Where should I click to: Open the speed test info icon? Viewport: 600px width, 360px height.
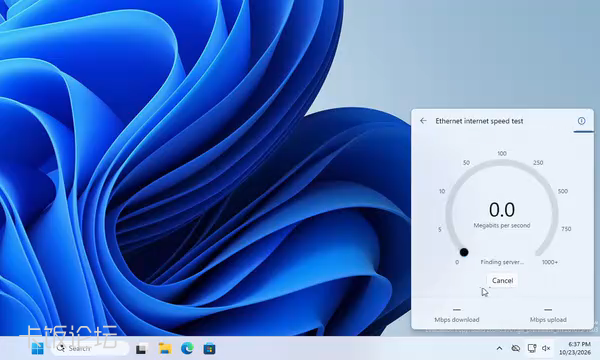[581, 121]
